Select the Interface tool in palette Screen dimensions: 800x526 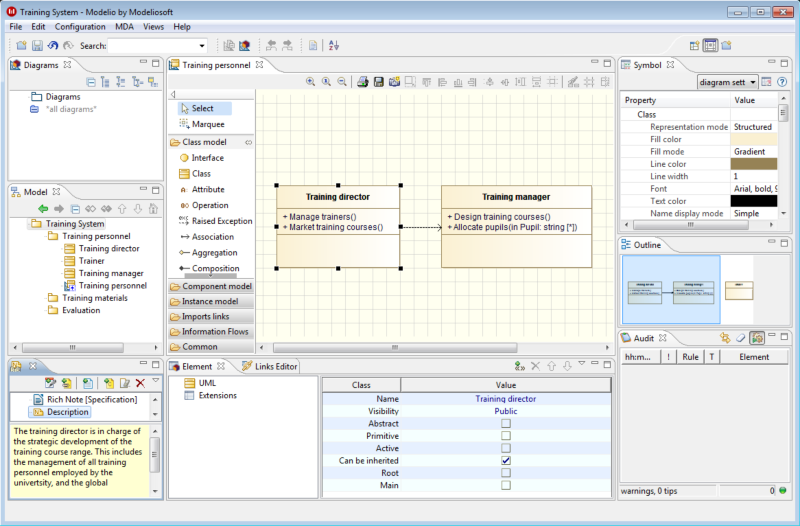click(207, 158)
